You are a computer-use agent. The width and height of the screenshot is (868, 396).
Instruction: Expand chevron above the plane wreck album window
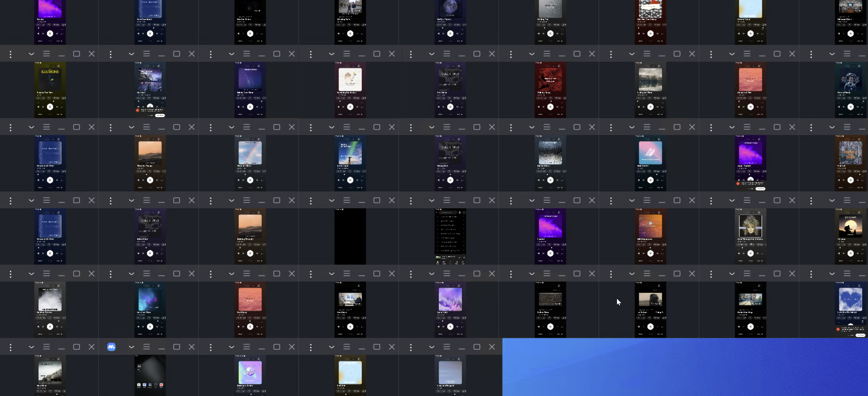pos(31,347)
